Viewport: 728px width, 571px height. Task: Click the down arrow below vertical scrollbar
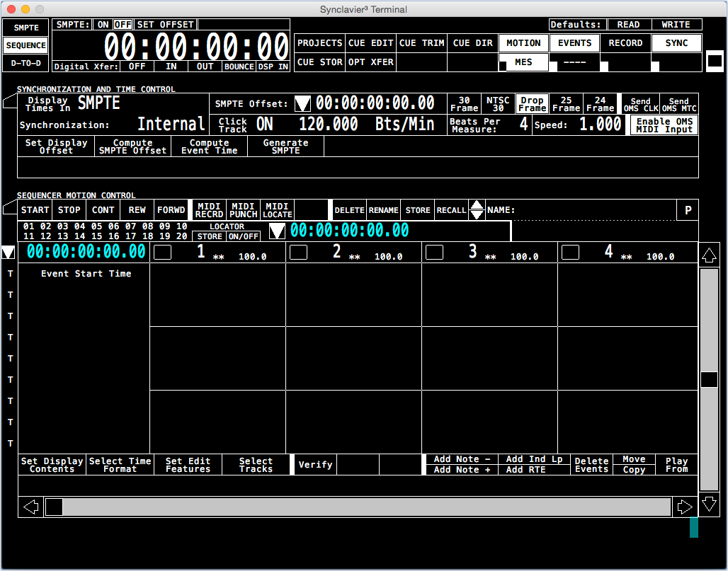709,504
